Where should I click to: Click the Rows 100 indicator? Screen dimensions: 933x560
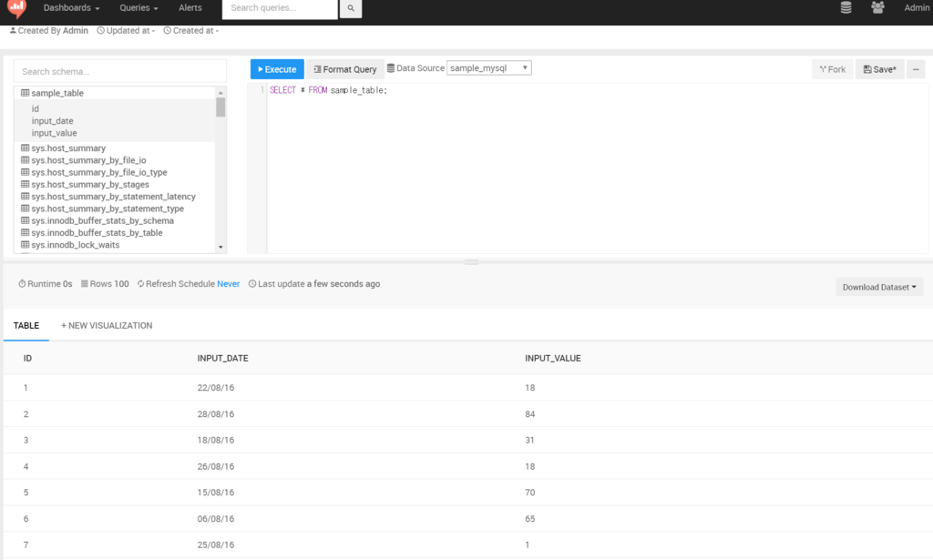pos(105,283)
